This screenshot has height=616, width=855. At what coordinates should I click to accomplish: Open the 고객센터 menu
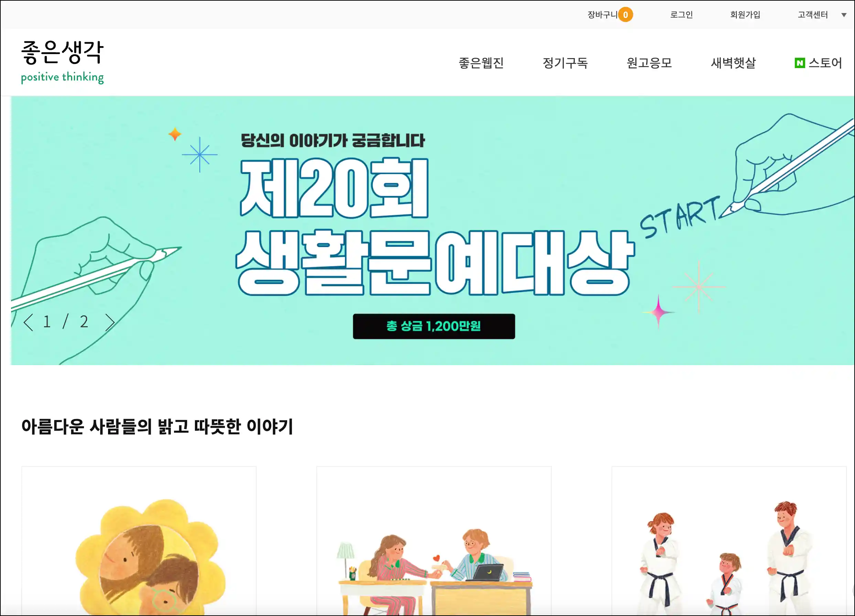click(x=812, y=15)
